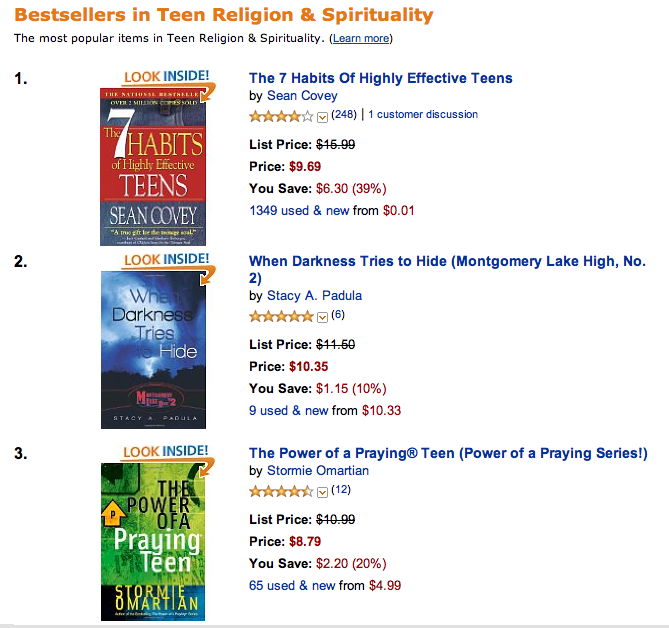Click Look Inside badge on Praying Teen book

coord(166,452)
